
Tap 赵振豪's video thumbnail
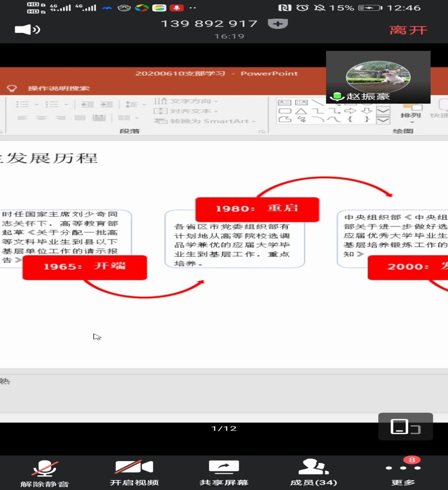(378, 77)
